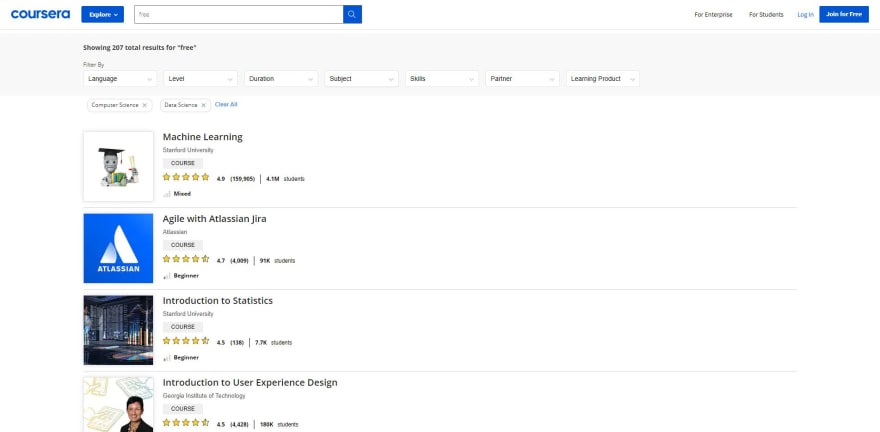Click "7.7K students" text

[274, 343]
